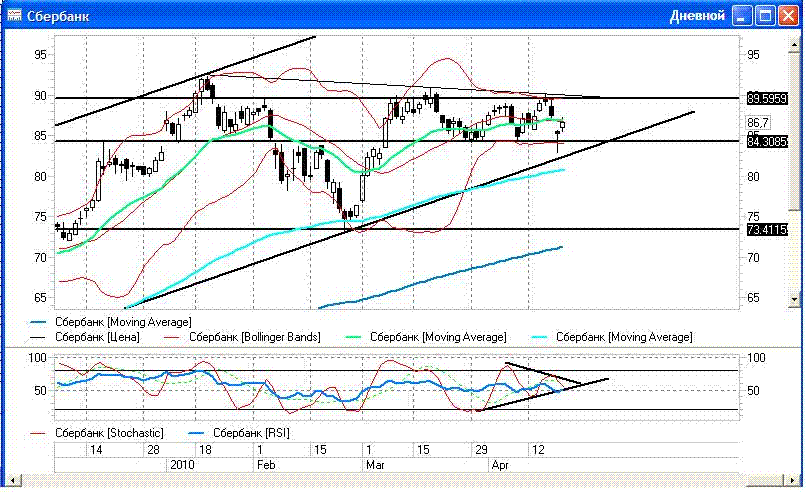Click the horizontal scrollbar left arrow
This screenshot has height=493, width=806.
pyautogui.click(x=13, y=481)
